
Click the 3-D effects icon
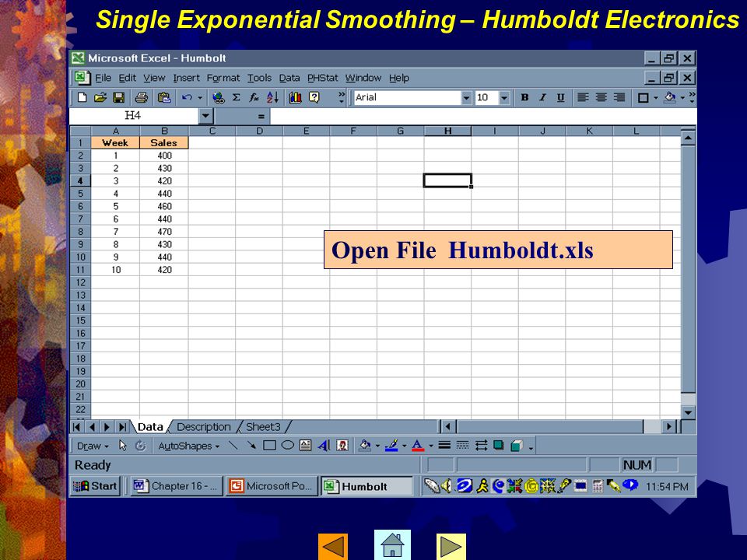click(517, 446)
